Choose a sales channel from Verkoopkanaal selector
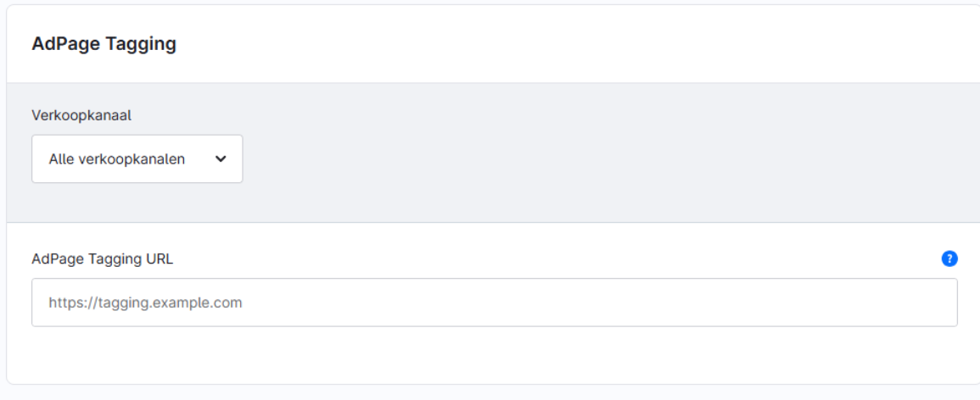 [137, 158]
